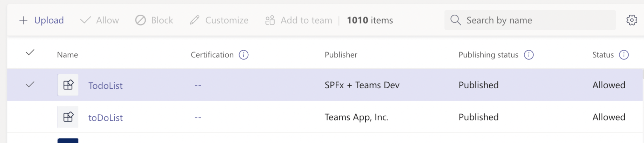Sort by the Name column header
644x143 pixels.
[67, 55]
